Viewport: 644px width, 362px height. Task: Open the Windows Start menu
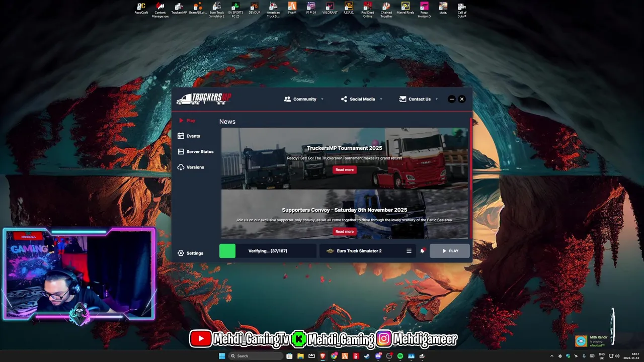point(222,356)
